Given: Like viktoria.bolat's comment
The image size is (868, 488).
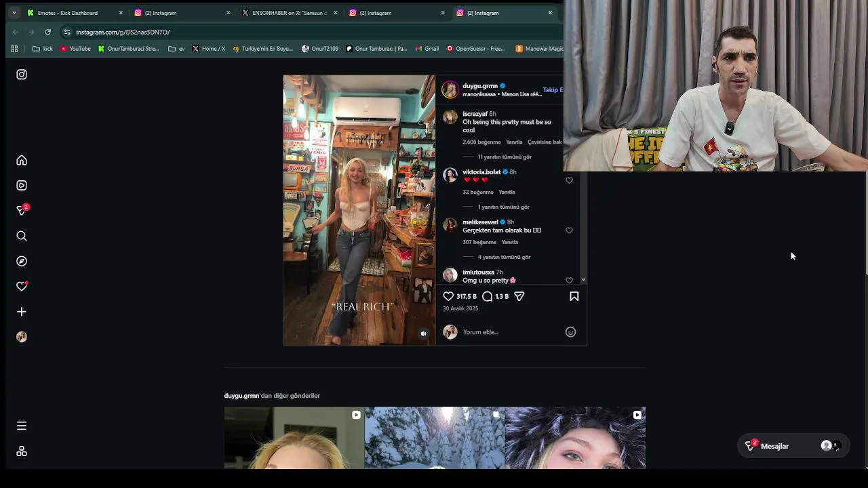Looking at the screenshot, I should pyautogui.click(x=569, y=180).
